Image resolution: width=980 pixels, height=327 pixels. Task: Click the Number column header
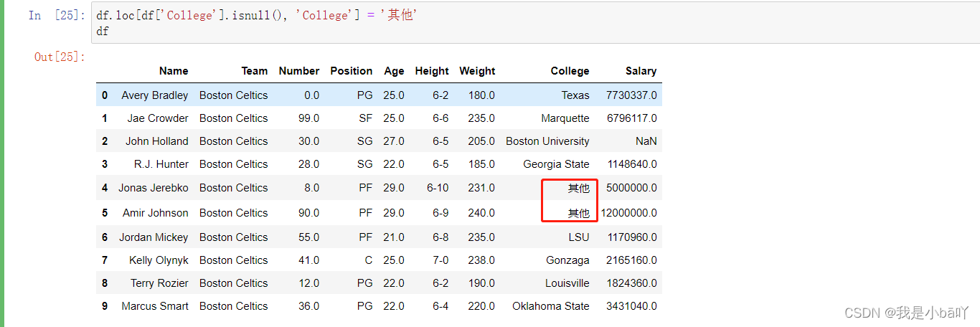pyautogui.click(x=299, y=71)
